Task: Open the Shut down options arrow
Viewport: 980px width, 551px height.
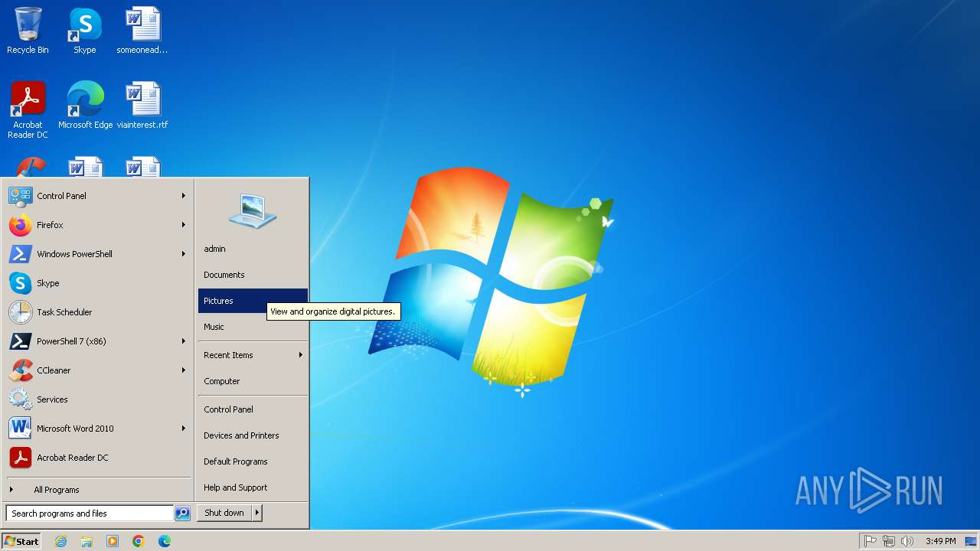Action: tap(257, 513)
